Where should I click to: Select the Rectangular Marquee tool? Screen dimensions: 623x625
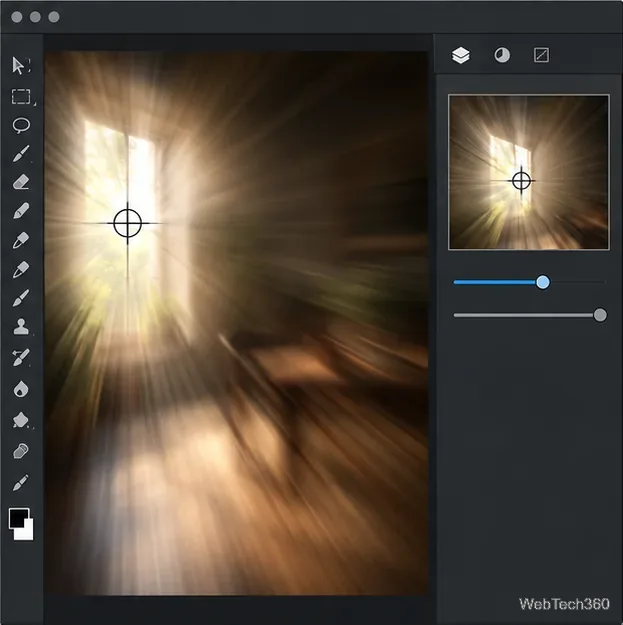(x=22, y=96)
